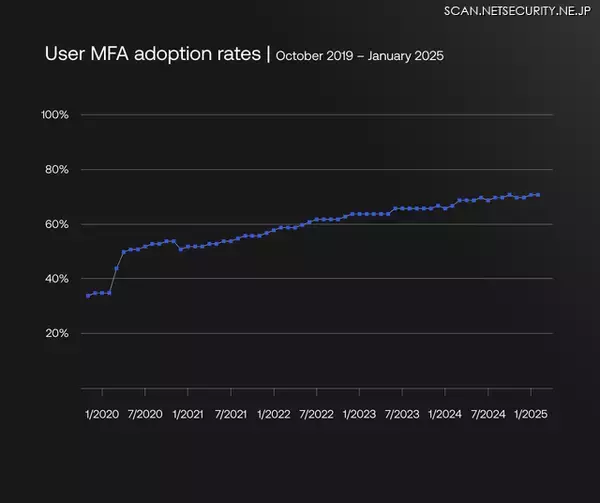Choose the 7/2023 x-axis date label
Viewport: 600px width, 503px height.
click(x=401, y=414)
